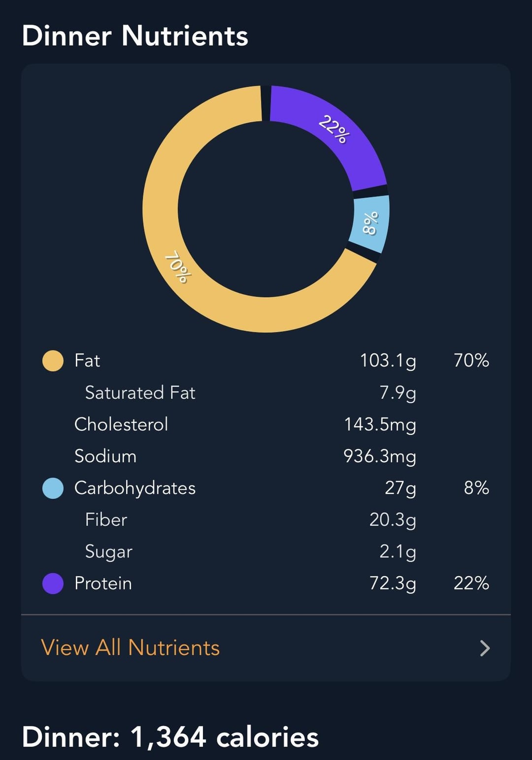This screenshot has height=760, width=532.
Task: Tap the Saturated Fat row label
Action: point(140,393)
